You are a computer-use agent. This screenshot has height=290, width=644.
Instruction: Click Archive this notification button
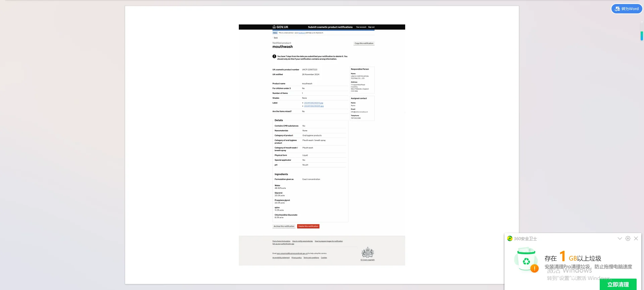pos(284,226)
